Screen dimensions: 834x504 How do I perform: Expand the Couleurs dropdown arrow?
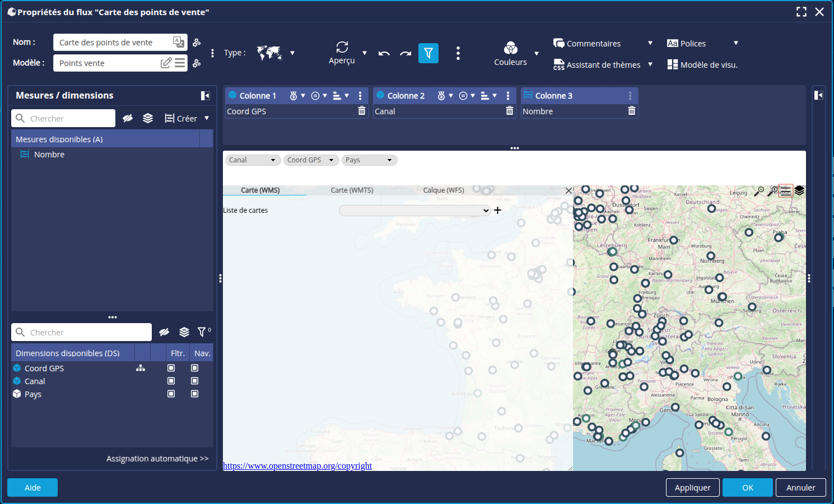[537, 54]
